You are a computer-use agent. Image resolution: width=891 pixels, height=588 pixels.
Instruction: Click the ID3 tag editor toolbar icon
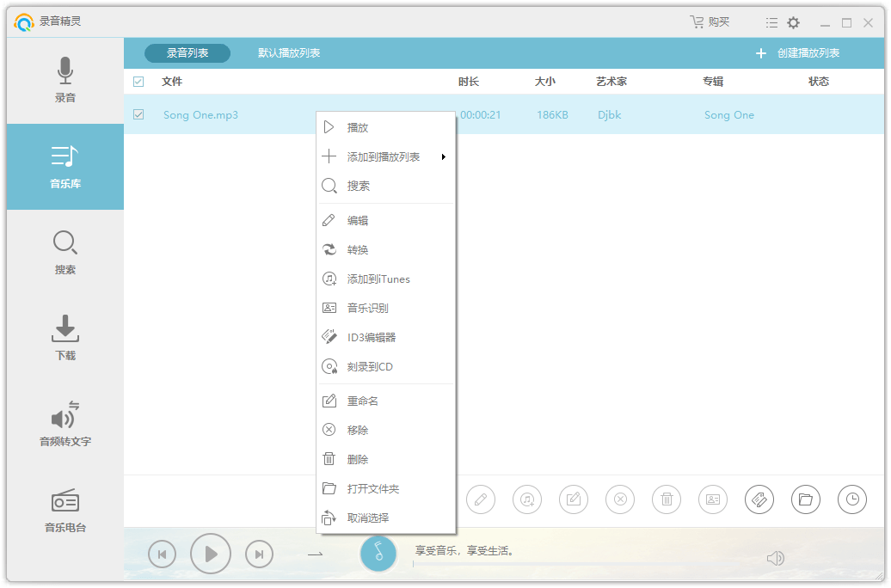tap(759, 499)
